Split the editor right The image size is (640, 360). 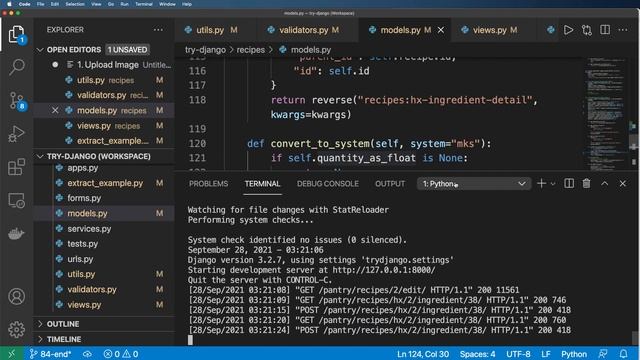click(605, 30)
